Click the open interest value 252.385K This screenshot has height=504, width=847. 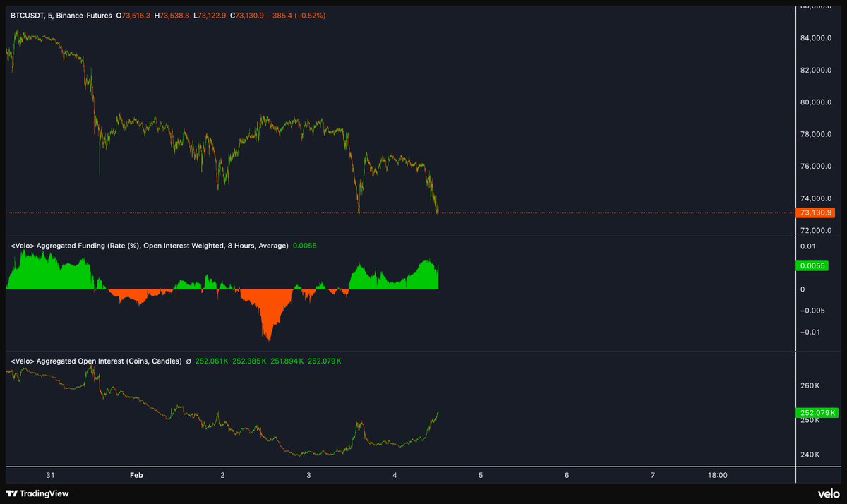(x=249, y=361)
